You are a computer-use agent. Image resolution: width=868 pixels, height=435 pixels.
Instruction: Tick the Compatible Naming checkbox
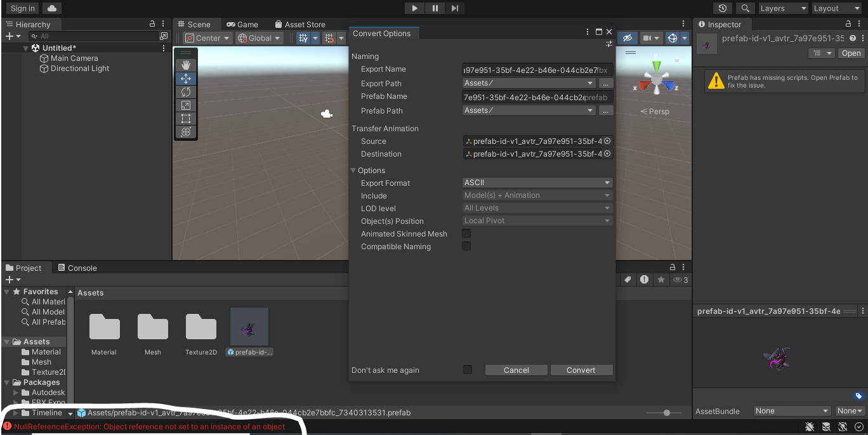466,246
